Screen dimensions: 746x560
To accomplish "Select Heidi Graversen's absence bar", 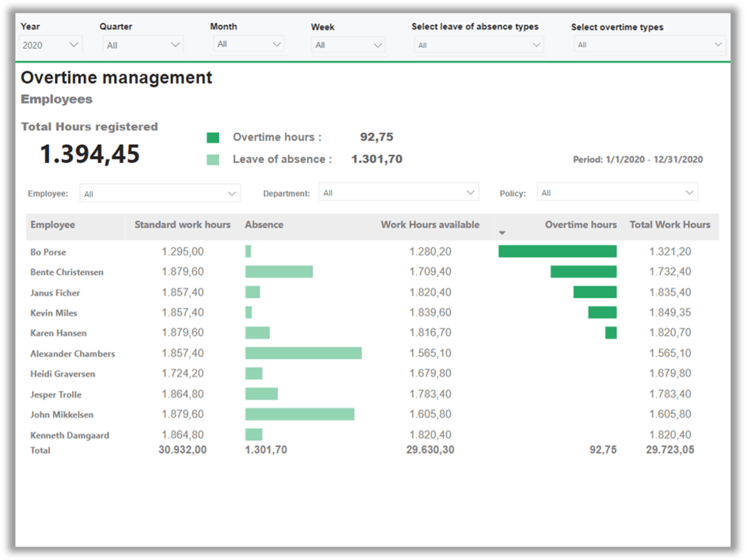I will click(254, 373).
